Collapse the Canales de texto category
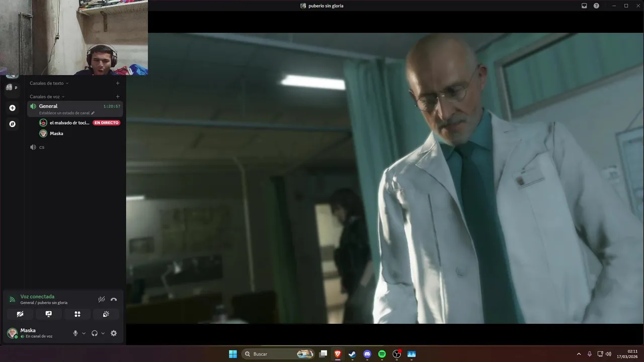 coord(49,83)
